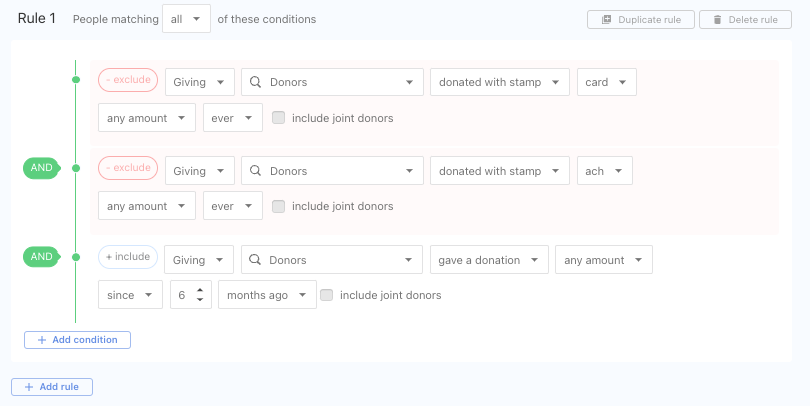
Task: Open the 'card' stamp dropdown
Action: [606, 82]
